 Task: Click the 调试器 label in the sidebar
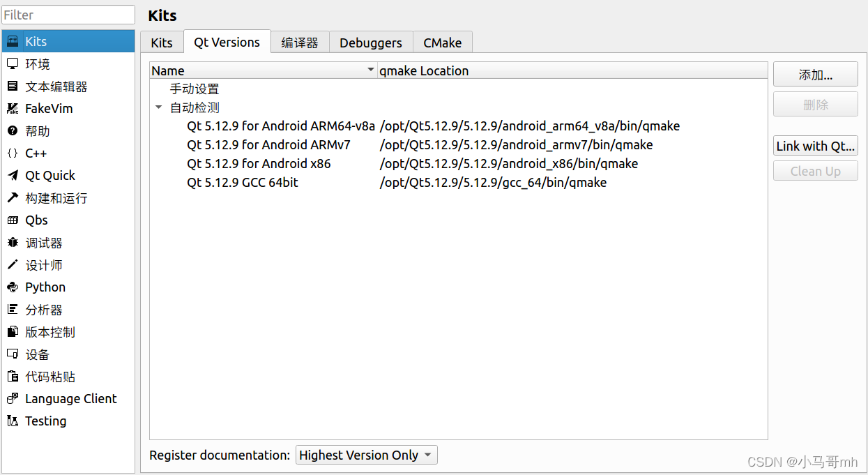point(44,243)
